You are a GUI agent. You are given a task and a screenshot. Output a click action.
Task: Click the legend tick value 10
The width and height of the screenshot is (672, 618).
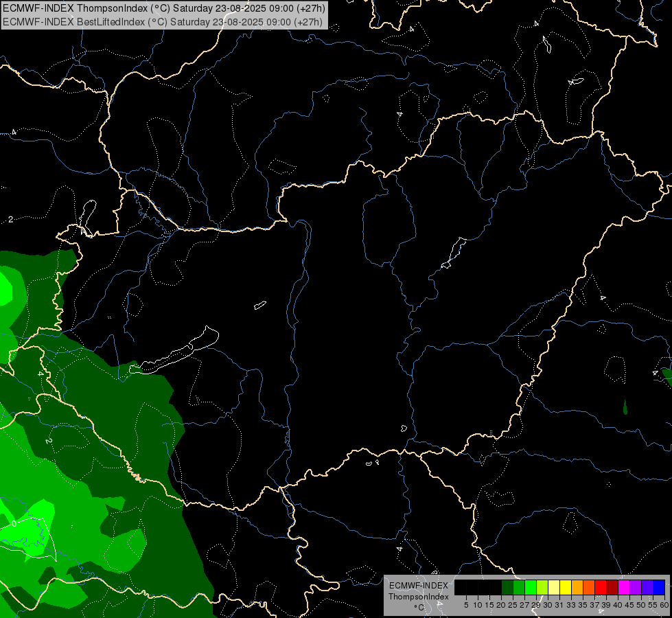point(478,605)
